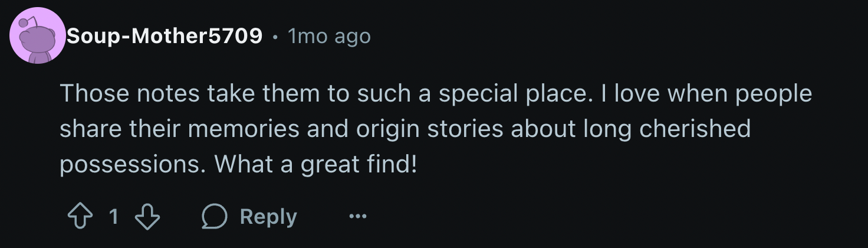Click the dot separator before the timestamp
Screen dimensions: 868x248
(x=275, y=37)
